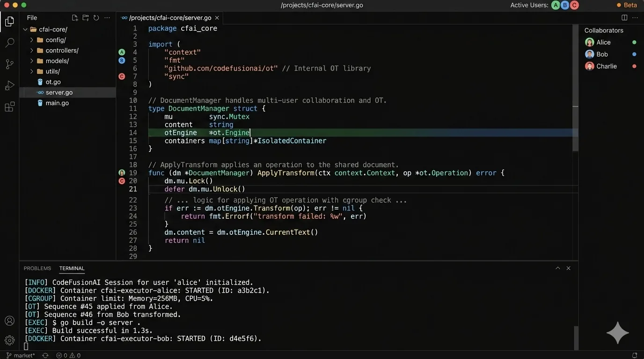Refresh the file explorer
This screenshot has width=644, height=359.
pos(96,18)
